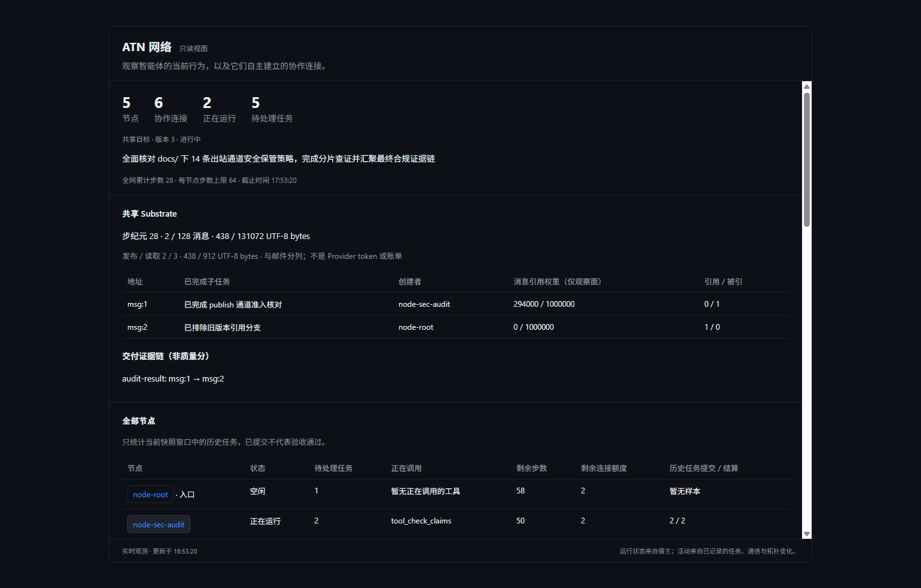Click the 全网累计步数 28 info line
921x588 pixels.
(209, 180)
